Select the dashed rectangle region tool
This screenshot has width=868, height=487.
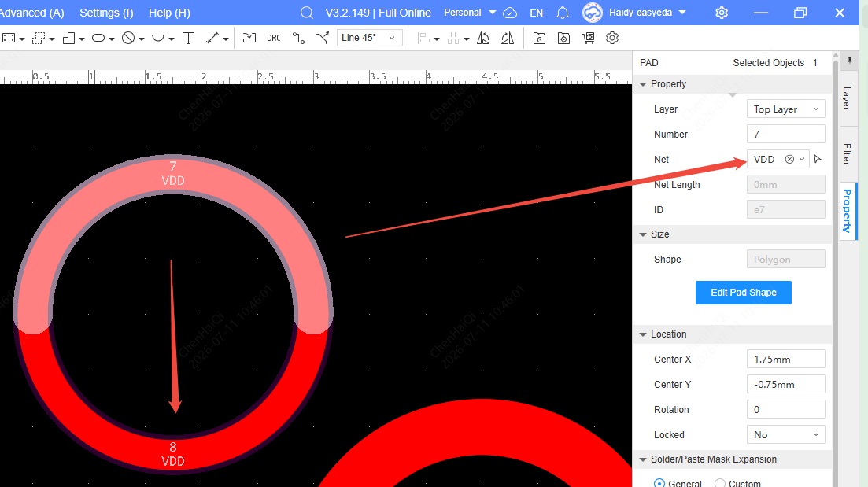39,39
